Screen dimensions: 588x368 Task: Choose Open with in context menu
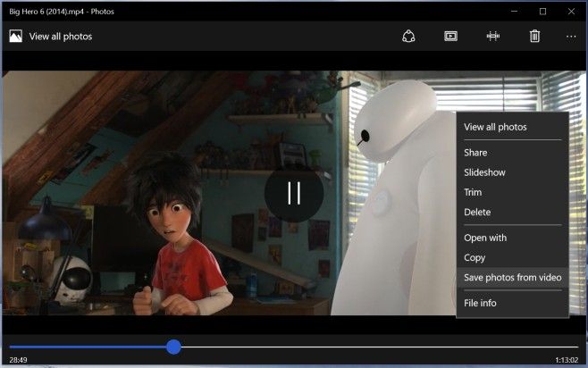[x=485, y=238]
